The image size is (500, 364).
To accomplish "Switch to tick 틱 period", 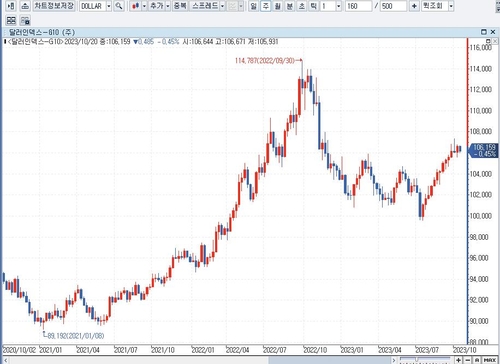I will (x=314, y=6).
